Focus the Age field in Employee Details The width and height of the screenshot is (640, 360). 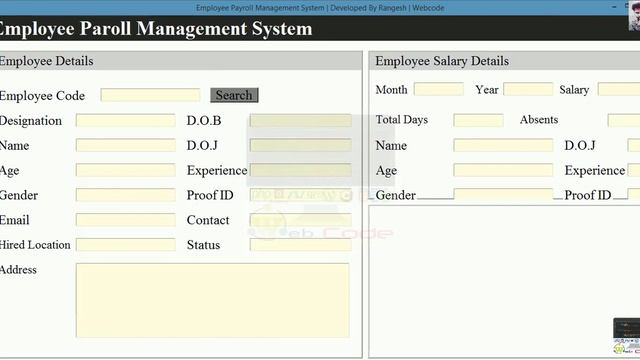click(x=126, y=170)
